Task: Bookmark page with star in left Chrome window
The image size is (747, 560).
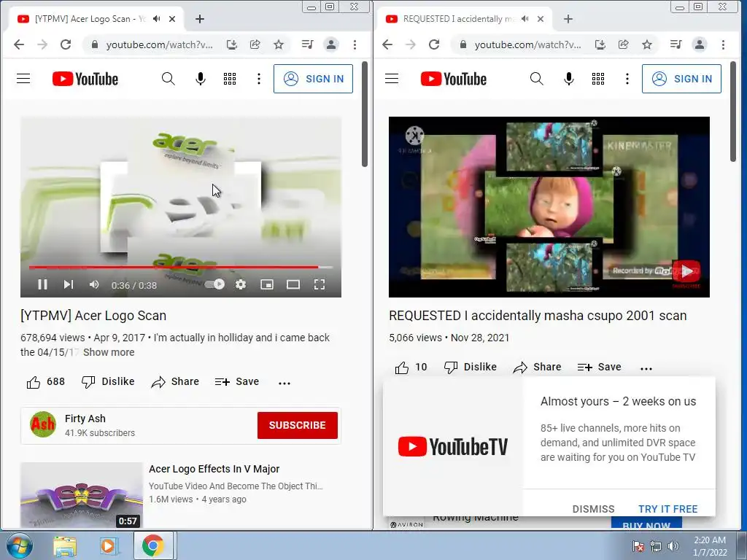Action: pyautogui.click(x=279, y=44)
